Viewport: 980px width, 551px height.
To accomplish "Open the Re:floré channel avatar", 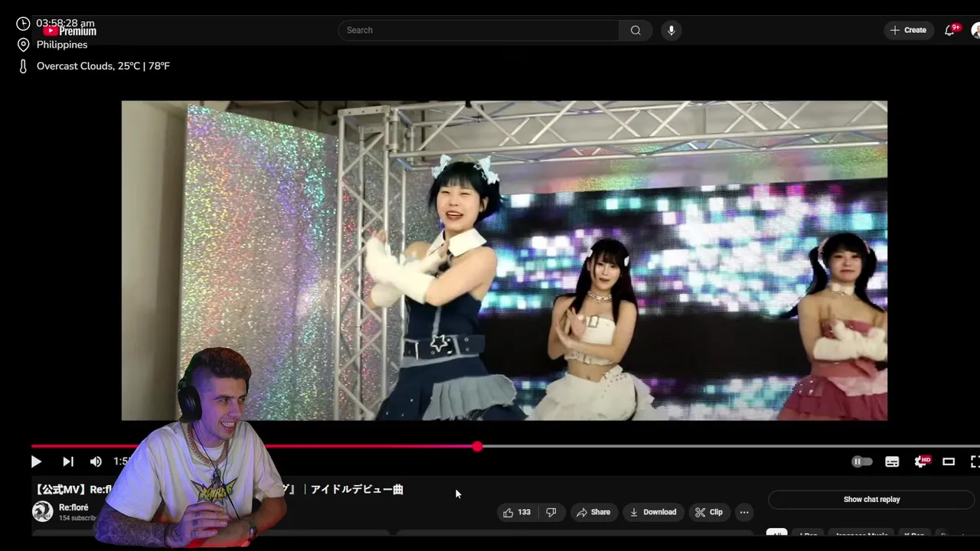I will 43,511.
